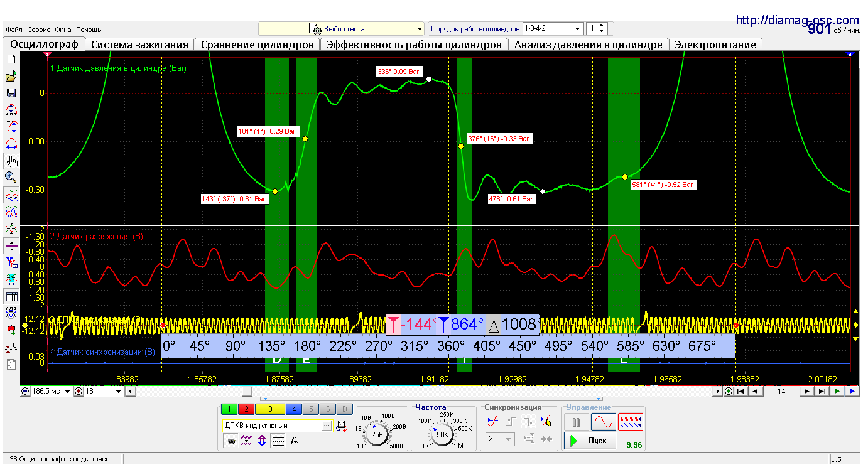The image size is (868, 467).
Task: Click the zero level reset icon
Action: click(11, 346)
